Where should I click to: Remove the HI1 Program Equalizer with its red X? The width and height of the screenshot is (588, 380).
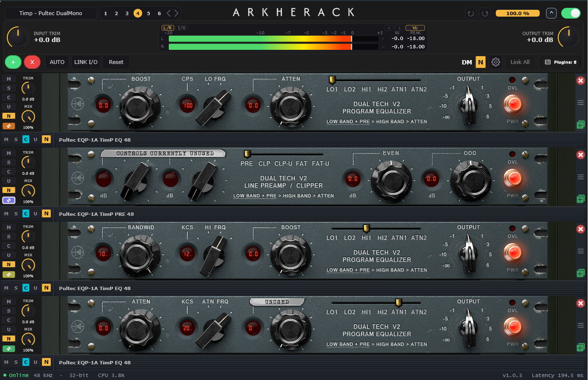(x=581, y=229)
